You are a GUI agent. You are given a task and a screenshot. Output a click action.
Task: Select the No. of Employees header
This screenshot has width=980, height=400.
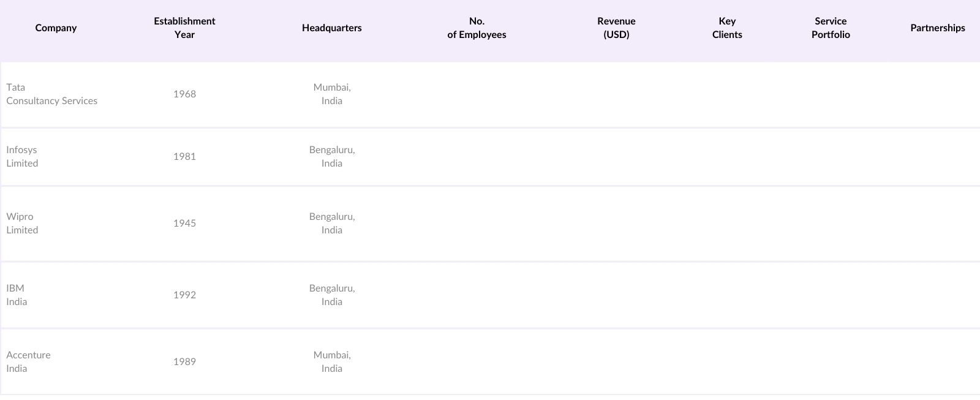point(477,28)
